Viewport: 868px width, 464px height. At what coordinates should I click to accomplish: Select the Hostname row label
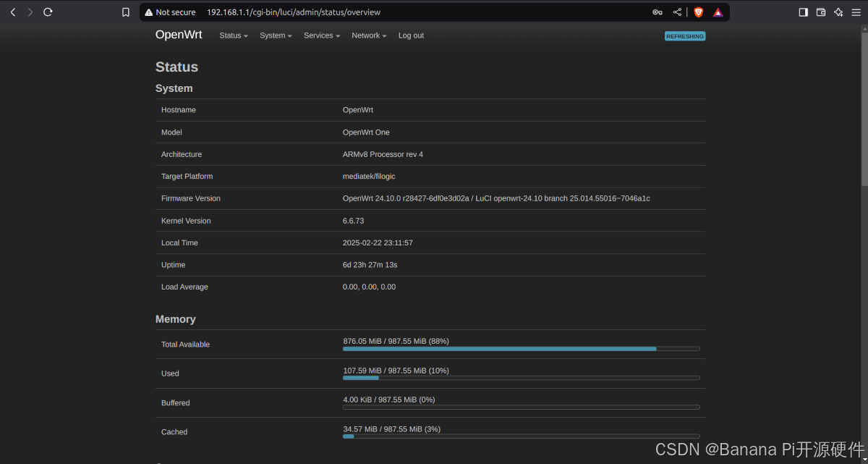pos(179,110)
